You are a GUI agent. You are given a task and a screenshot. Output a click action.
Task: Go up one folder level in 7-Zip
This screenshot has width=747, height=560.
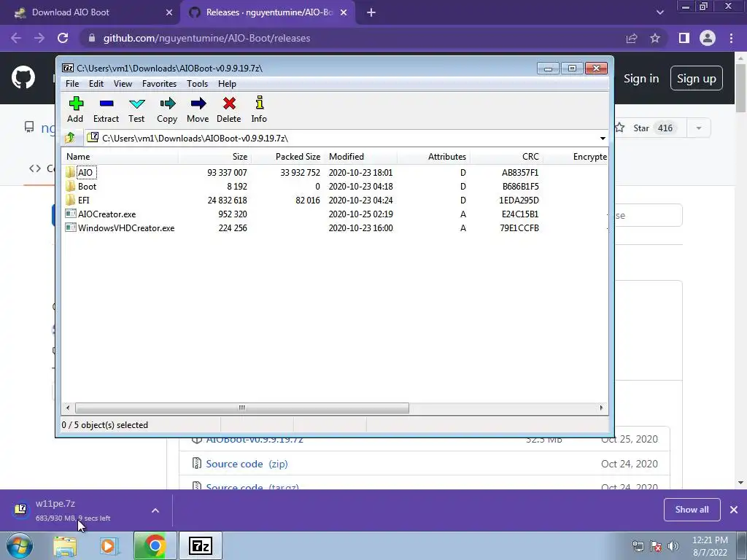tap(70, 138)
